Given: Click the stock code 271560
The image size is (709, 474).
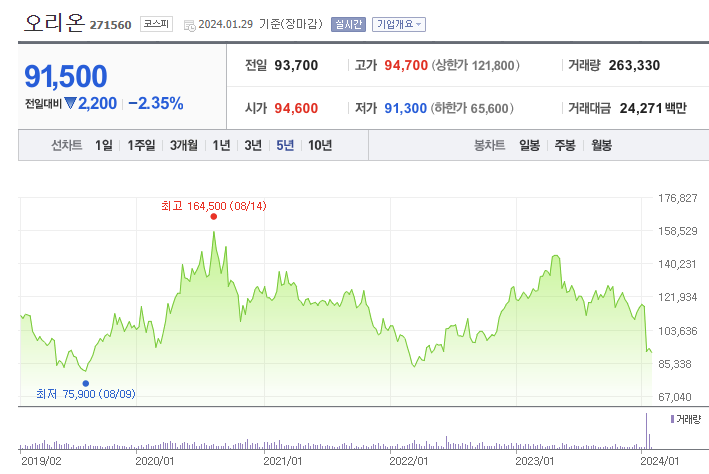Looking at the screenshot, I should pyautogui.click(x=110, y=25).
